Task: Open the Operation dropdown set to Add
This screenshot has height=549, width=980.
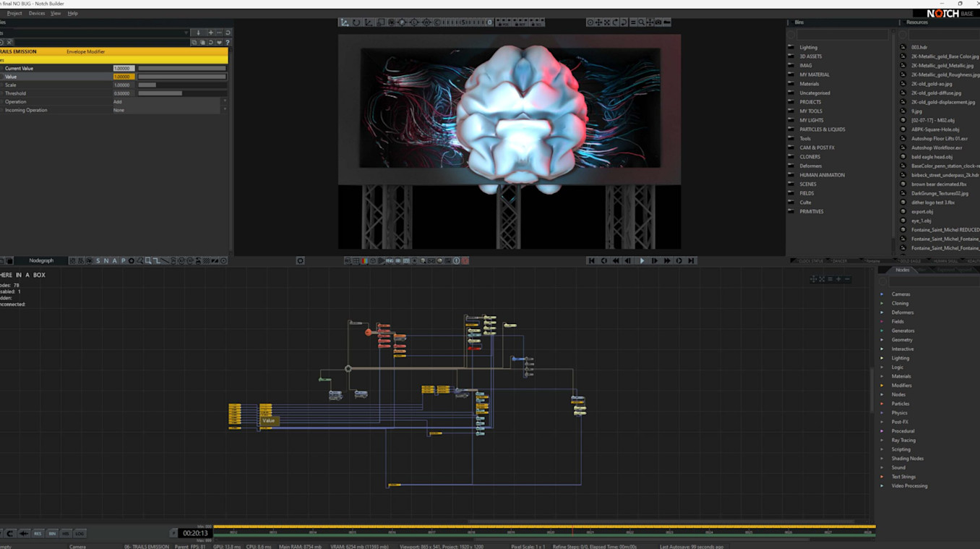Action: 169,102
